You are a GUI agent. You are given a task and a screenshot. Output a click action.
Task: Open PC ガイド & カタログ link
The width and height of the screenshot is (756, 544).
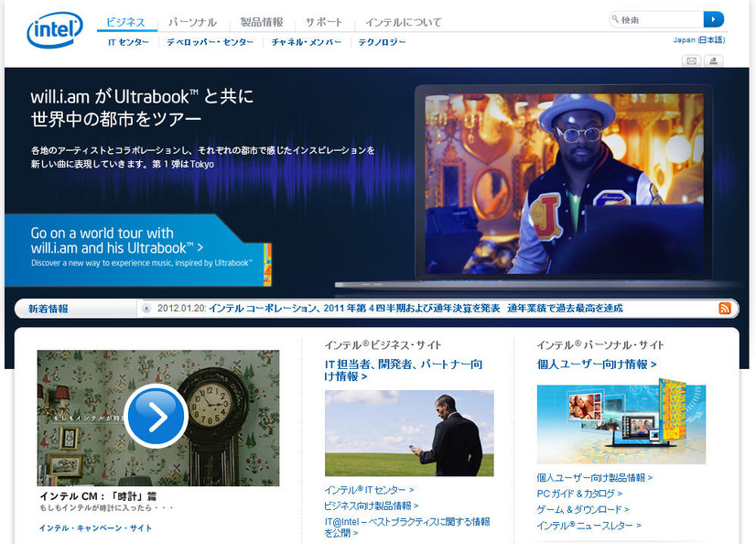tap(579, 494)
